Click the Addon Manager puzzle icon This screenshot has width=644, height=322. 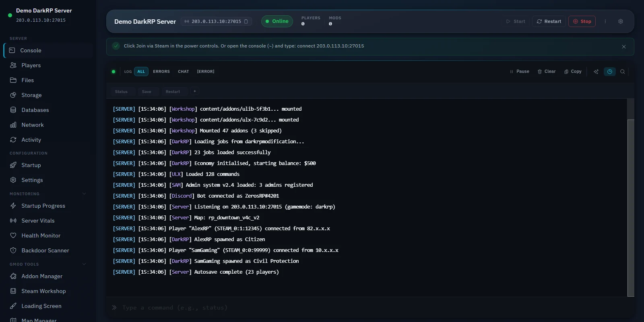(x=13, y=276)
